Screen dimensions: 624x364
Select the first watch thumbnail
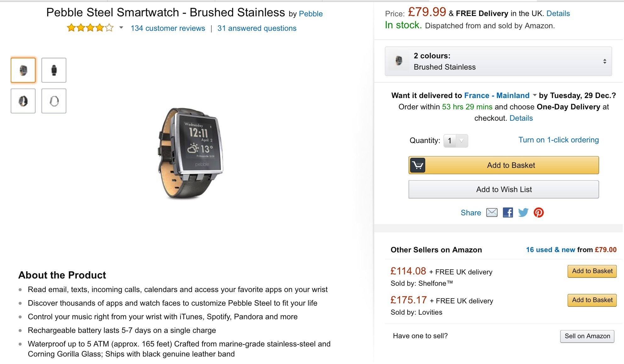point(23,70)
